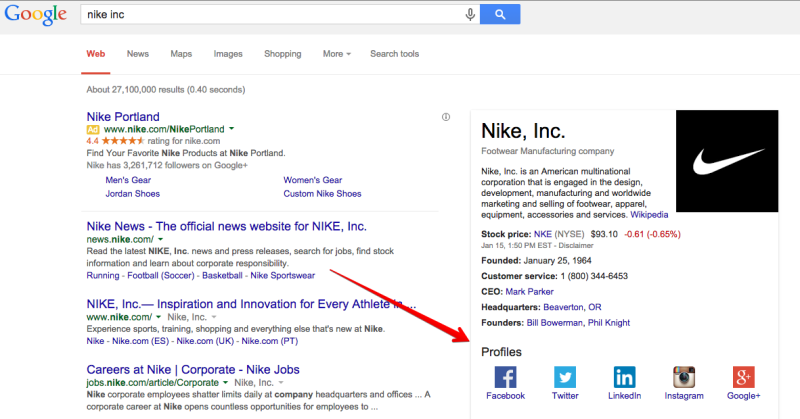Open Women's Gear sitelink

coord(313,180)
